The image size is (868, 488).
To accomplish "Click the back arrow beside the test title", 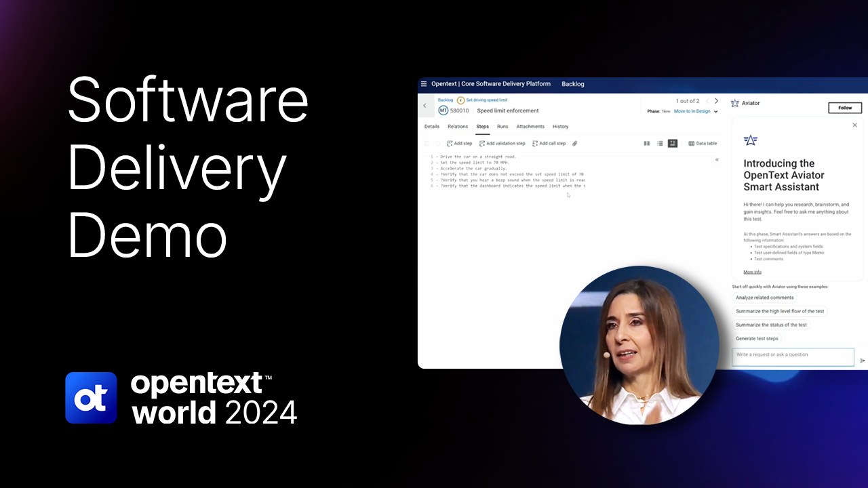I will 425,106.
